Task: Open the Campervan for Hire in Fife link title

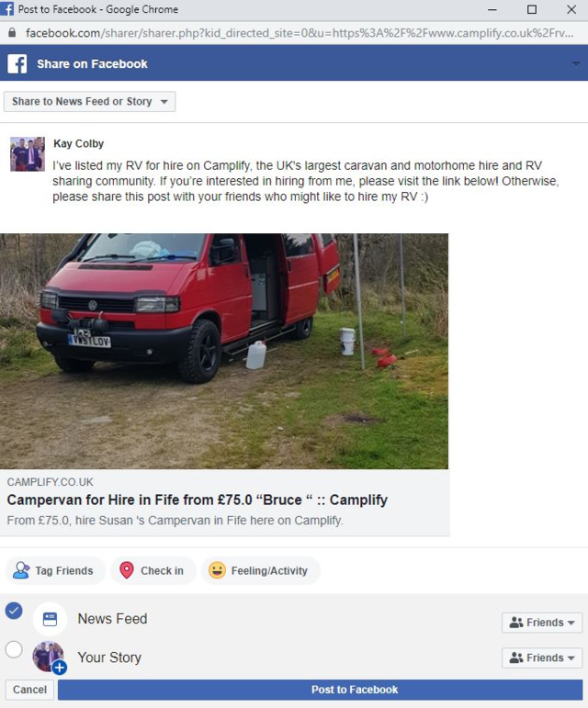Action: pyautogui.click(x=197, y=500)
